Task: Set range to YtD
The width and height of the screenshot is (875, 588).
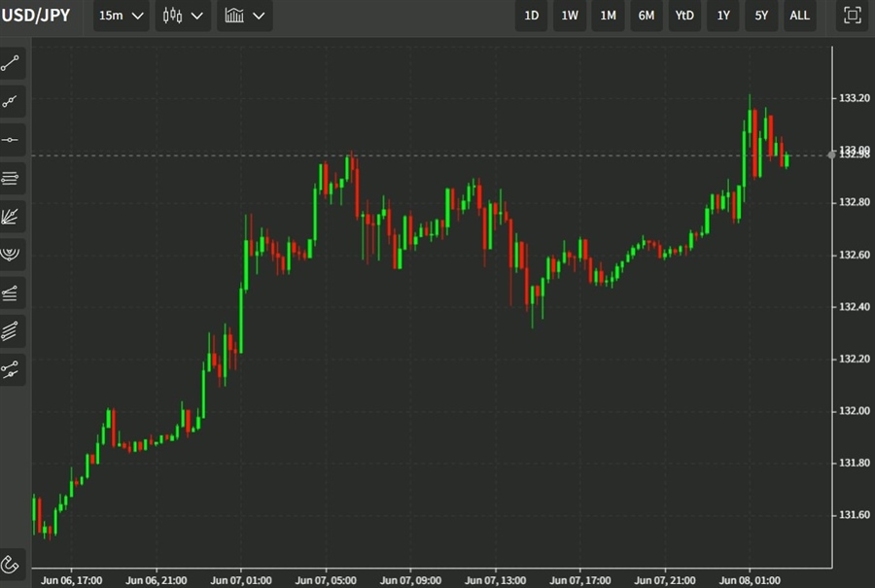Action: point(684,16)
